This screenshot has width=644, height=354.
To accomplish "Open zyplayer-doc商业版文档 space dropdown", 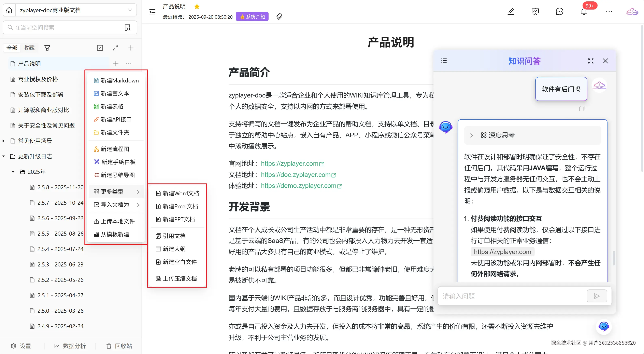I will [75, 10].
